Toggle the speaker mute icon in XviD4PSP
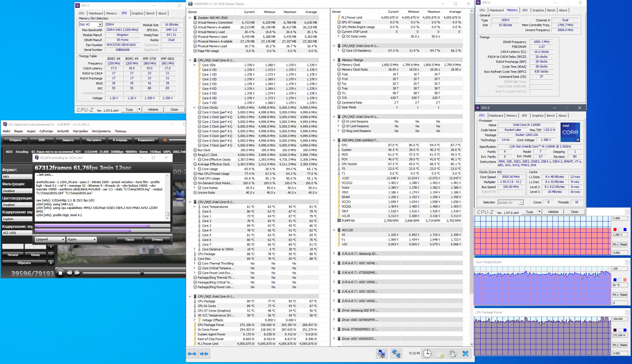Screen dimensions: 632x364 pos(165,140)
